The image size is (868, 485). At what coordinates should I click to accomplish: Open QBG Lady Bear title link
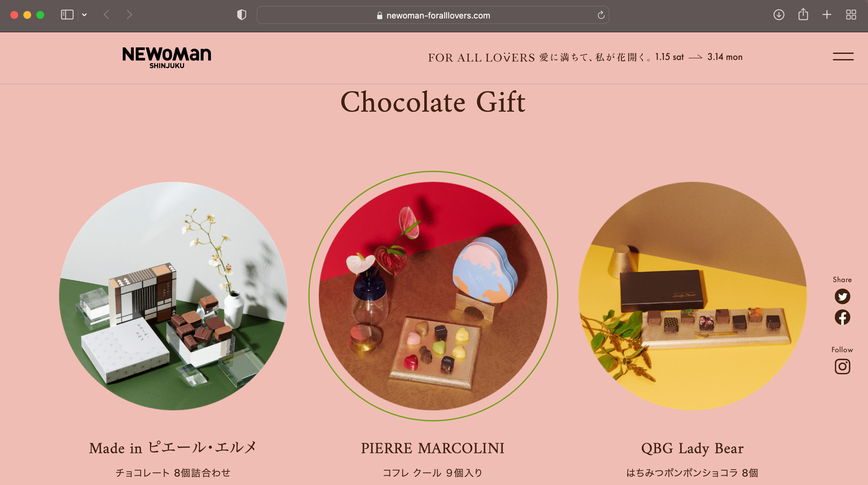[692, 448]
